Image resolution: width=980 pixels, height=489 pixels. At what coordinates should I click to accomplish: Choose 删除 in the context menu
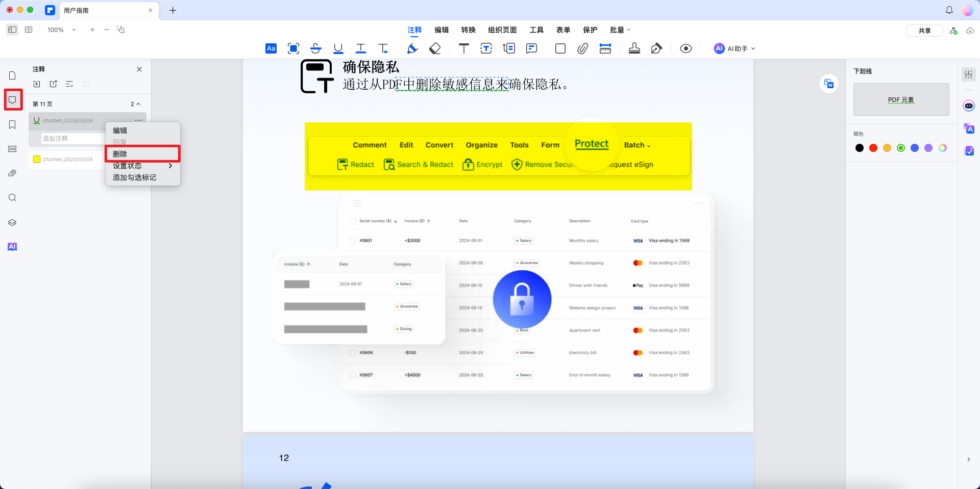coord(142,154)
